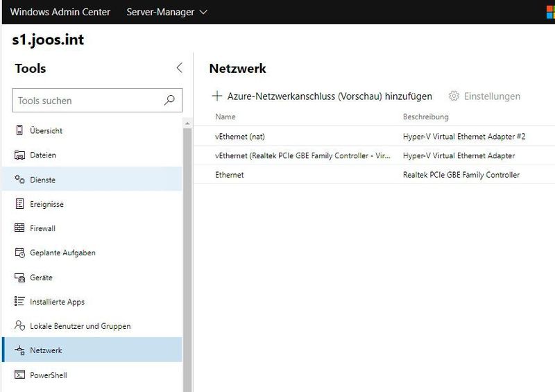Image resolution: width=555 pixels, height=392 pixels.
Task: Open the Server-Manager dropdown
Action: pos(166,12)
